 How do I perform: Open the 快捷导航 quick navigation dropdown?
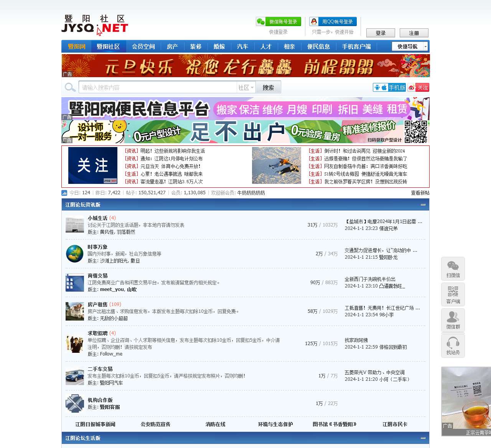pyautogui.click(x=410, y=46)
